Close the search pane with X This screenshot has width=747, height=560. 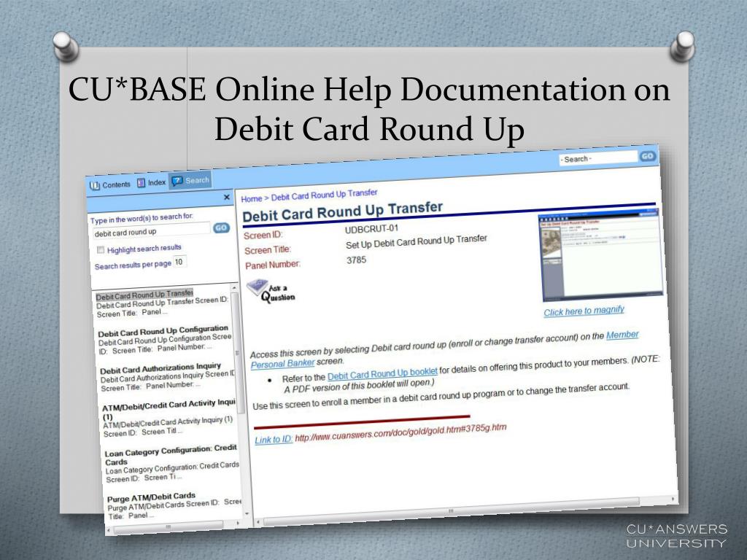pos(227,197)
